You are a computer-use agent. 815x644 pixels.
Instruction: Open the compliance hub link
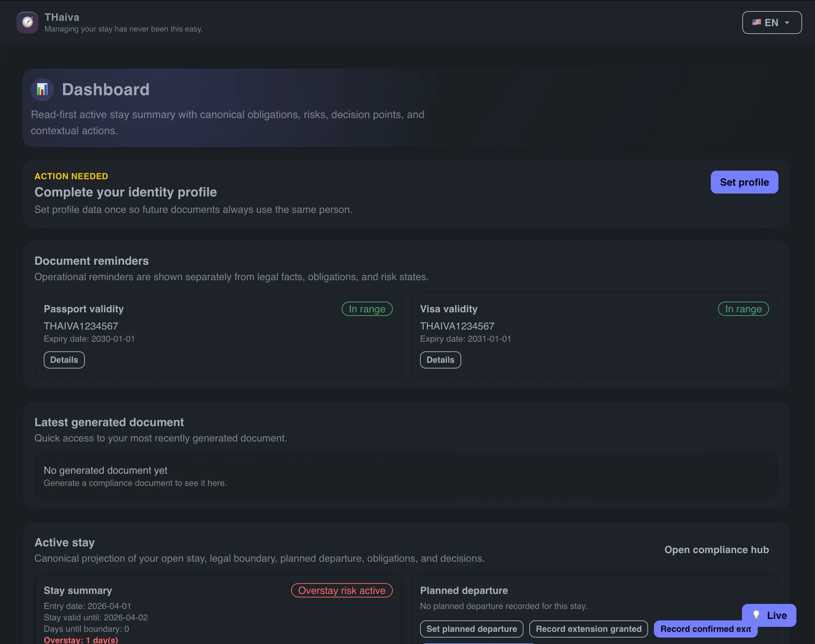click(717, 549)
